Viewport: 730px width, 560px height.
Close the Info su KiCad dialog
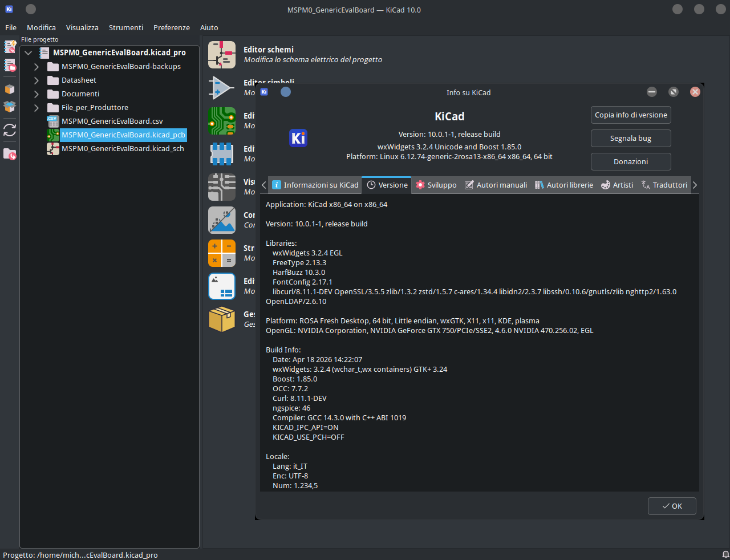pyautogui.click(x=695, y=92)
